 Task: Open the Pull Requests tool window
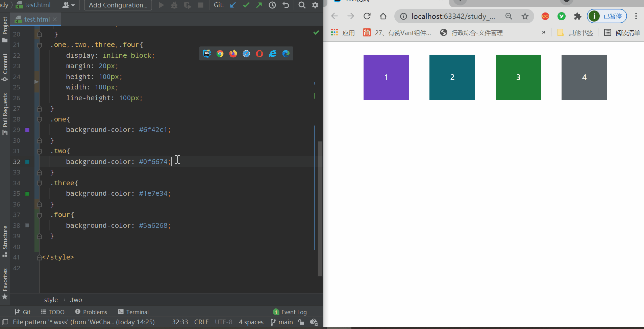coord(5,114)
